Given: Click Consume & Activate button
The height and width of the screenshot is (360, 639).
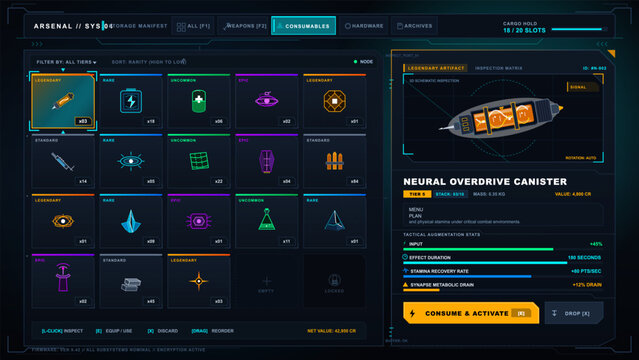Looking at the screenshot, I should (471, 313).
